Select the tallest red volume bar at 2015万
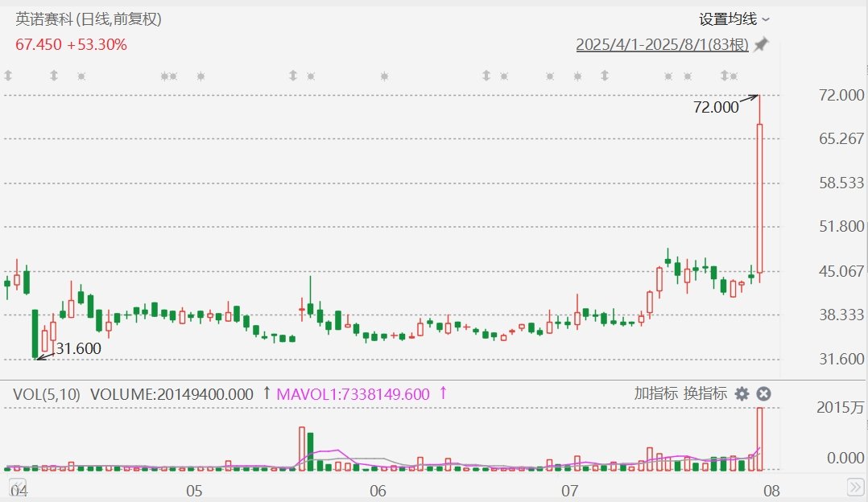868x502 pixels. point(760,439)
